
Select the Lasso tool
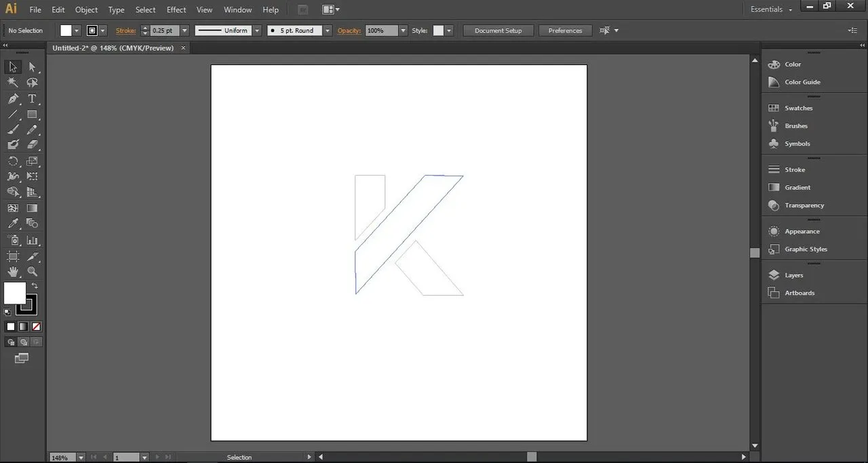pos(32,82)
